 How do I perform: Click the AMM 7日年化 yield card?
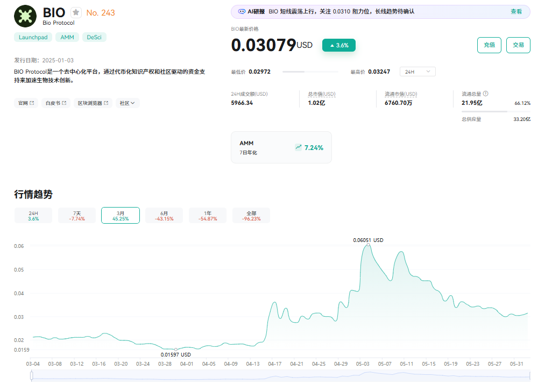pos(281,147)
